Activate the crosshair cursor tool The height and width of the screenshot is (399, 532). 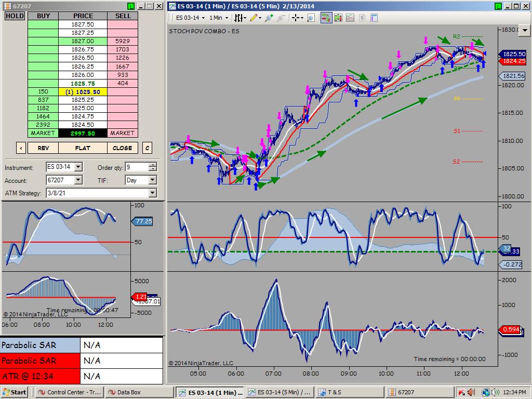click(x=296, y=18)
